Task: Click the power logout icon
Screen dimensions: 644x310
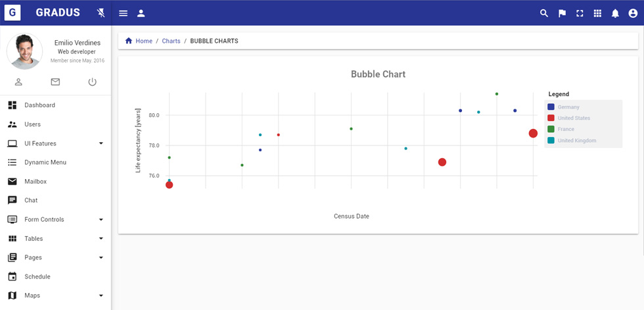Action: pos(92,82)
